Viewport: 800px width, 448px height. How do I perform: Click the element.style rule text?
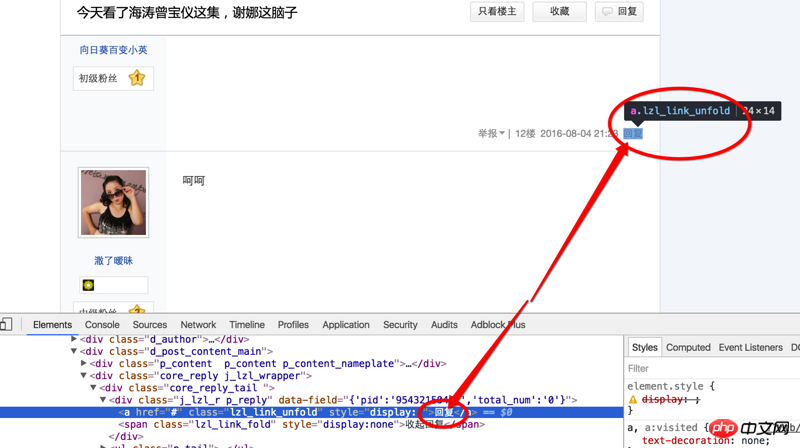[670, 386]
